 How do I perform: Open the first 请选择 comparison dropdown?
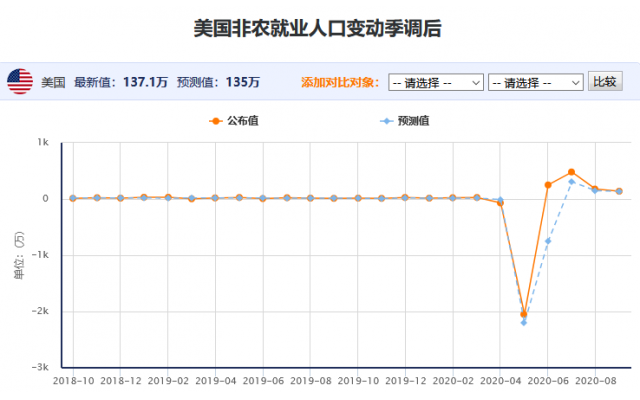[436, 82]
